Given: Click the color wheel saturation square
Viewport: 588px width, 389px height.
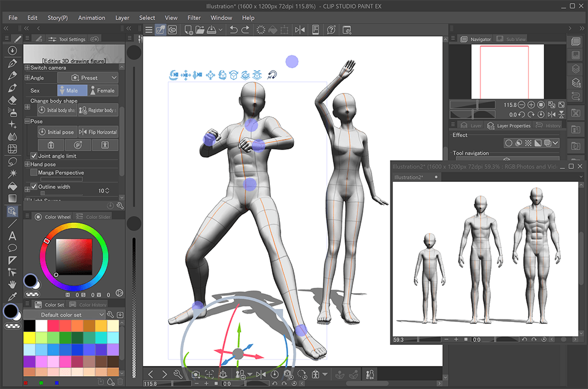Looking at the screenshot, I should pyautogui.click(x=74, y=257).
